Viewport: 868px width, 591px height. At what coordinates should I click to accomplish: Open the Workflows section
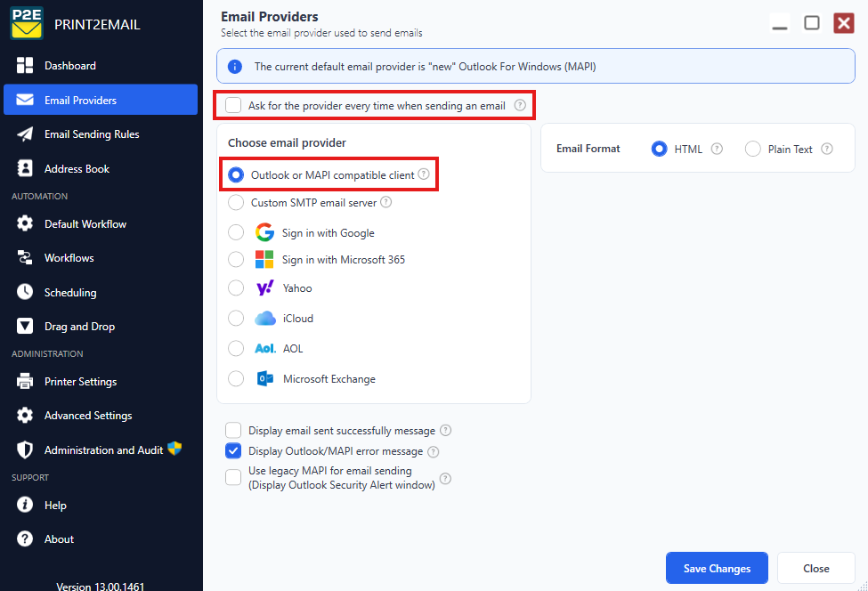tap(101, 257)
